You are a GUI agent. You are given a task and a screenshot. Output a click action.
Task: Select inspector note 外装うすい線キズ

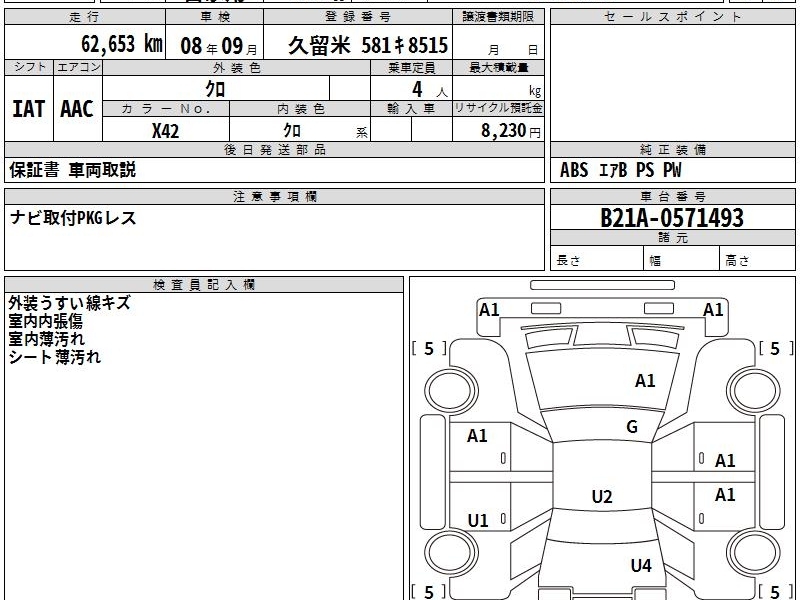70,303
